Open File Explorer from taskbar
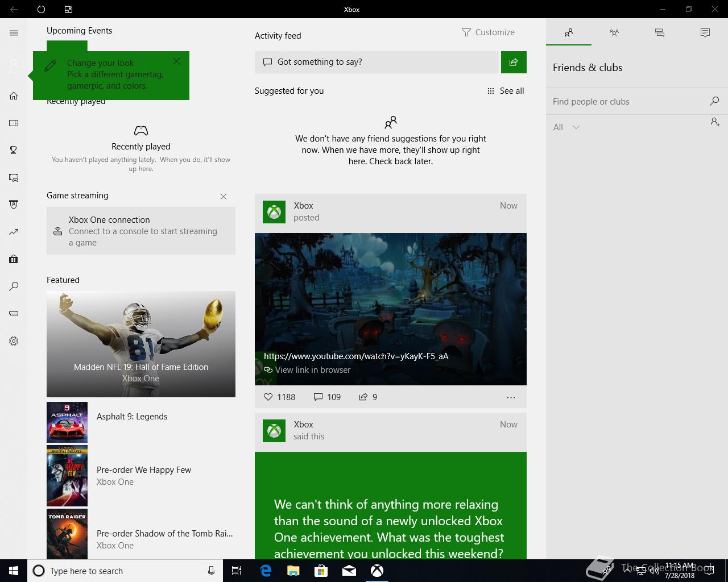 [x=293, y=571]
